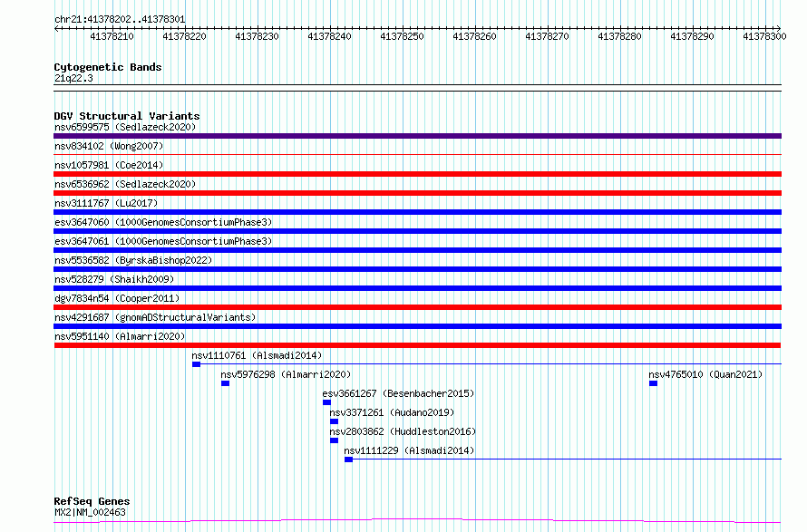This screenshot has height=532, width=807.
Task: Click ruler position 41378210
Action: point(112,36)
